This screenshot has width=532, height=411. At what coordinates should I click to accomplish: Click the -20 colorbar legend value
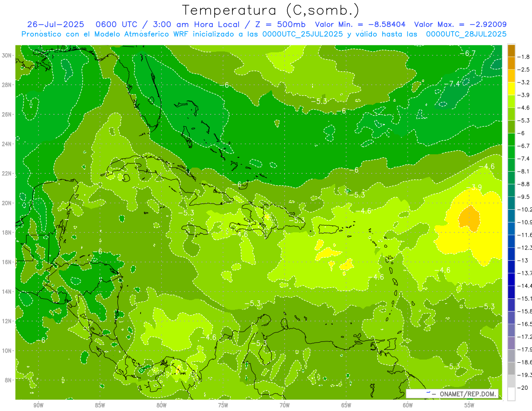point(522,388)
